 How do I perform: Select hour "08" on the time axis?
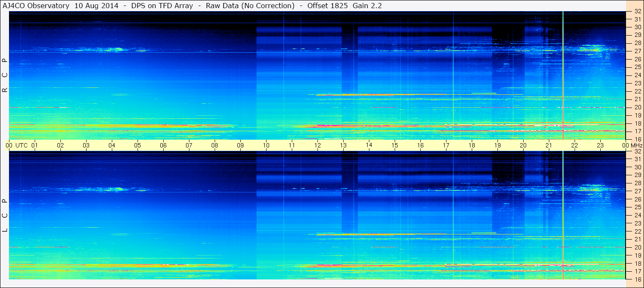215,145
